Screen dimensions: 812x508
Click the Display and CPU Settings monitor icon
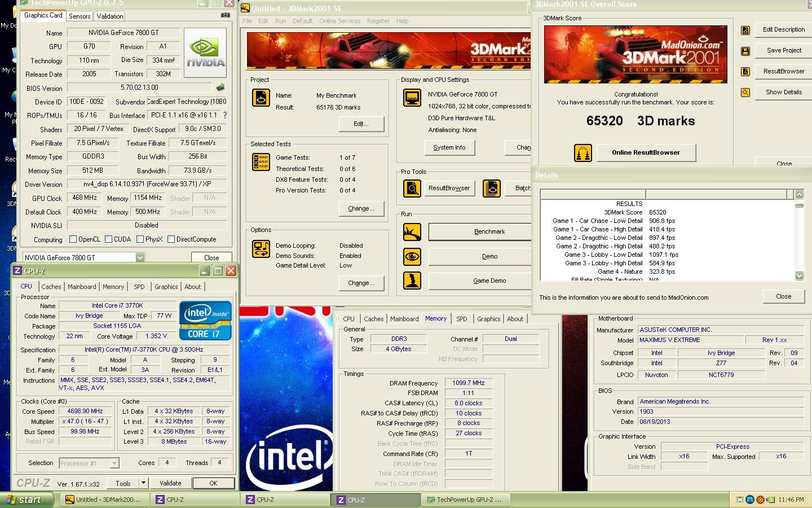[x=412, y=98]
